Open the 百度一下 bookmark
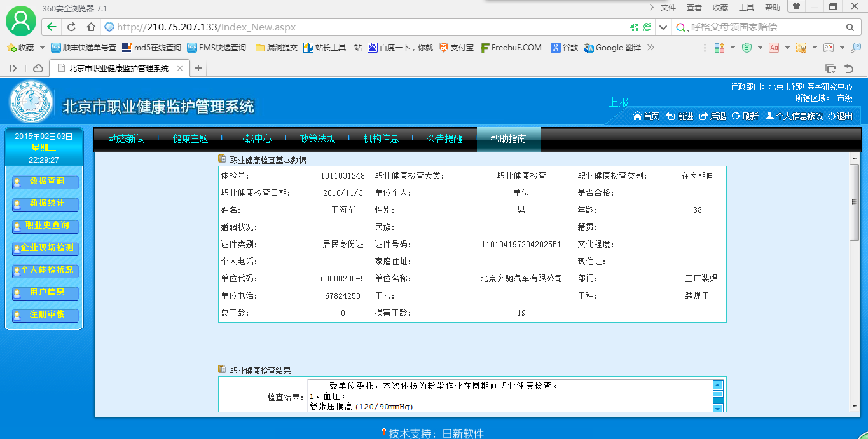The height and width of the screenshot is (439, 868). [x=400, y=48]
